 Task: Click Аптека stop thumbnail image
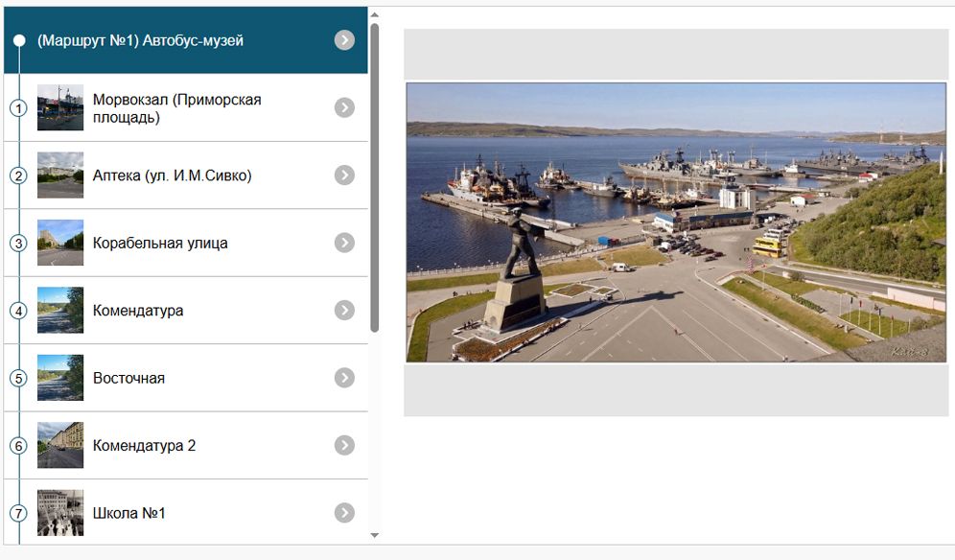click(60, 175)
